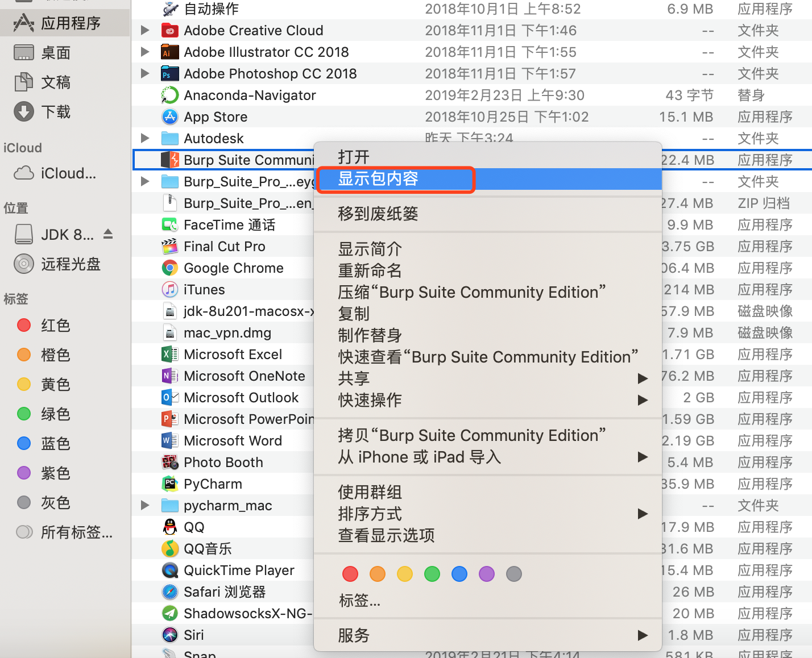The height and width of the screenshot is (658, 812).
Task: Open the 共享 submenu arrow
Action: click(x=643, y=378)
